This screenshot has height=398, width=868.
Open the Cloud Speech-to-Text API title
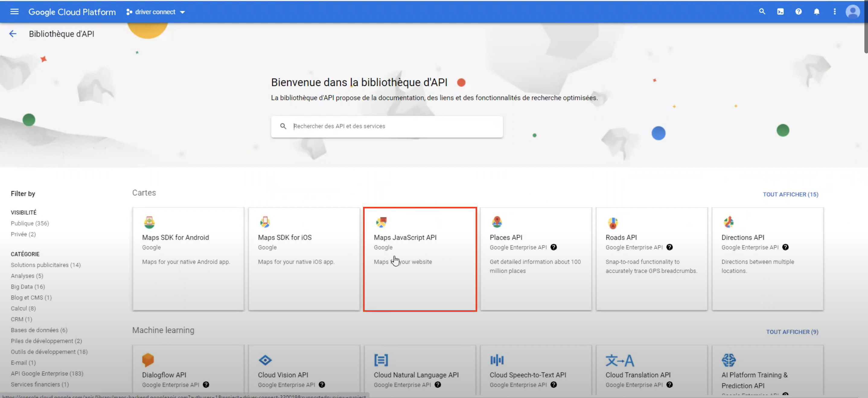pos(528,375)
